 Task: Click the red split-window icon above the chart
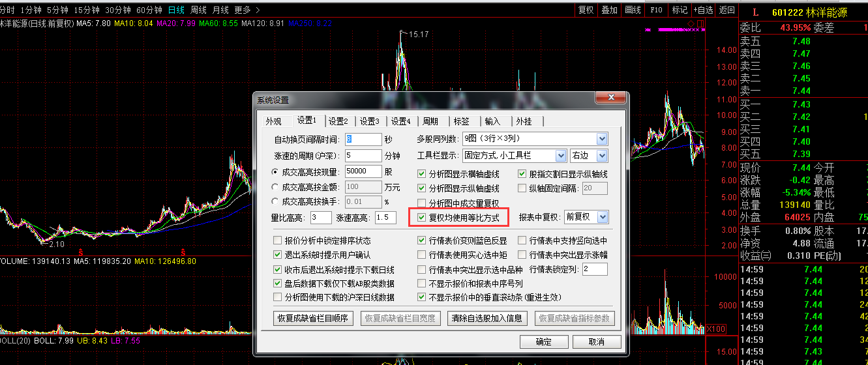pyautogui.click(x=701, y=24)
